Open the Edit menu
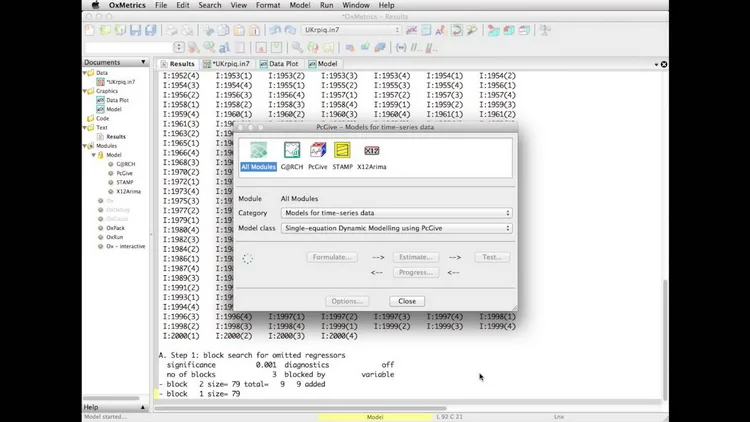Viewport: 750px width, 422px height. (x=183, y=5)
